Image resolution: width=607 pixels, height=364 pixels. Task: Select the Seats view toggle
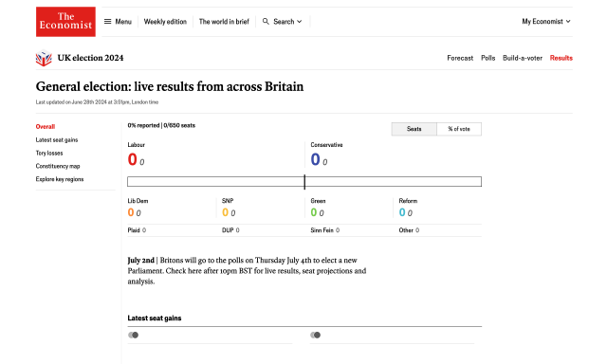click(414, 129)
